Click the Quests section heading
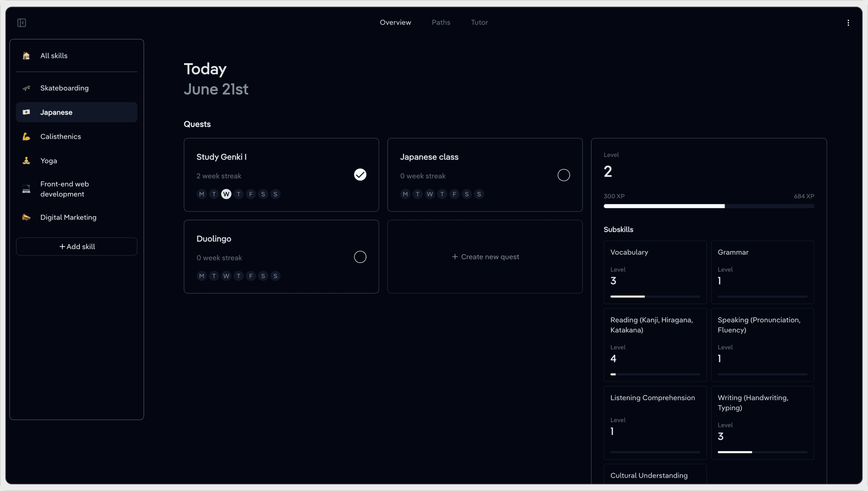 (x=197, y=124)
